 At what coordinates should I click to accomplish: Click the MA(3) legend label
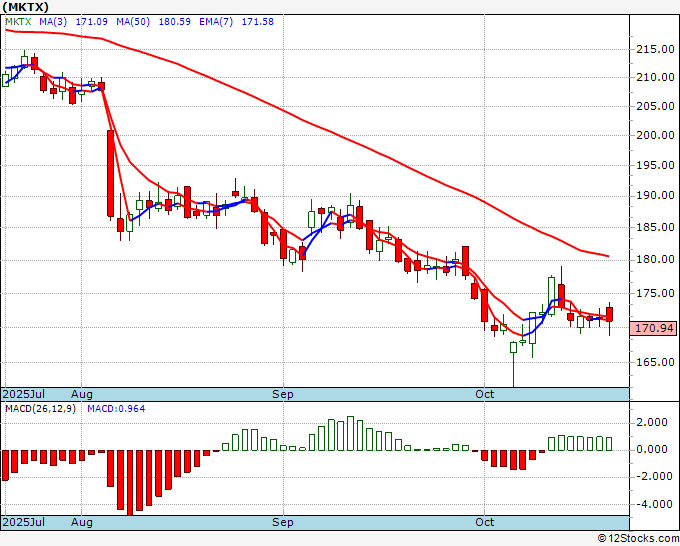[53, 22]
